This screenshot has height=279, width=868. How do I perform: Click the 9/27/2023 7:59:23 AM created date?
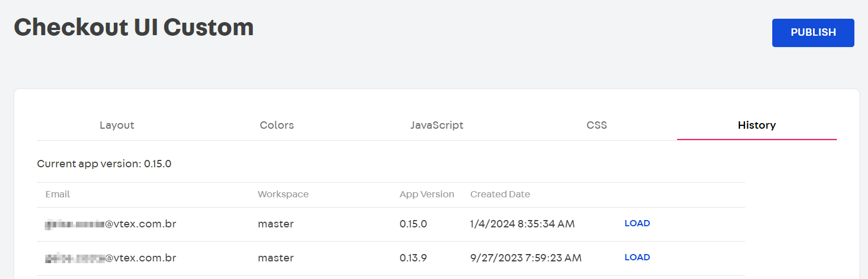[526, 258]
